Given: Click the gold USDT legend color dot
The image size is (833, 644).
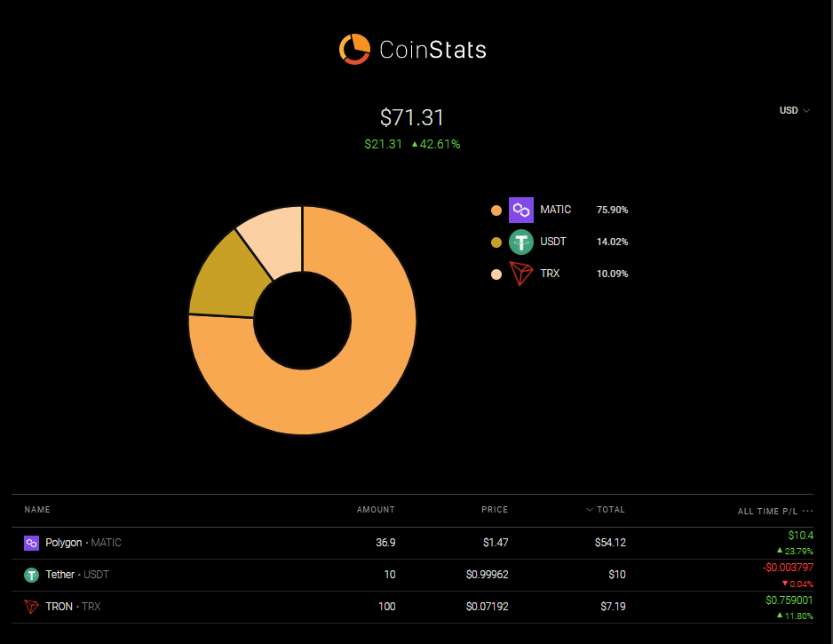Looking at the screenshot, I should [x=496, y=242].
